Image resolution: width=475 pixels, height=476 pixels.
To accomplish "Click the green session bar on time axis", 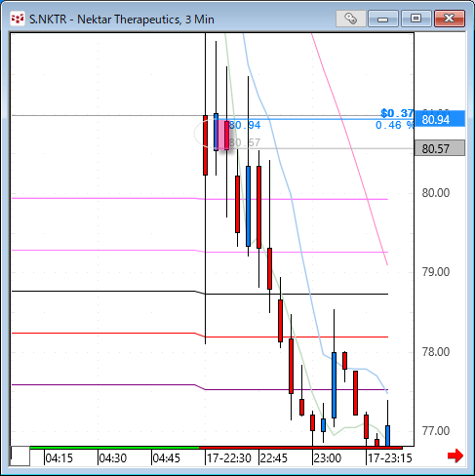I will click(x=114, y=448).
